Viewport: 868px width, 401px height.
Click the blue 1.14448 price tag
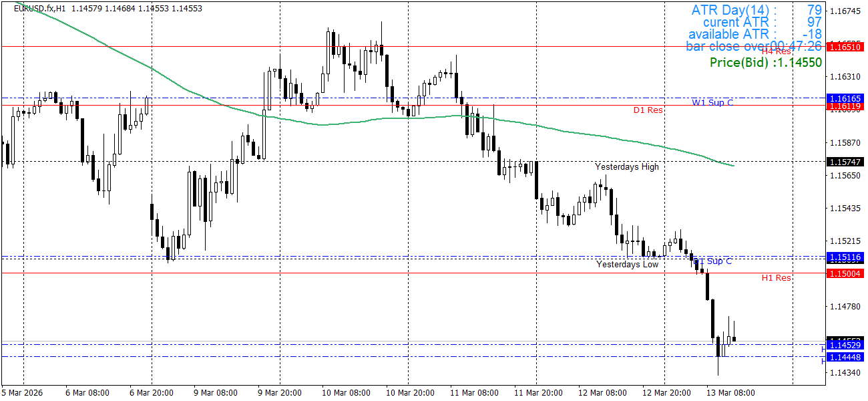pos(844,357)
